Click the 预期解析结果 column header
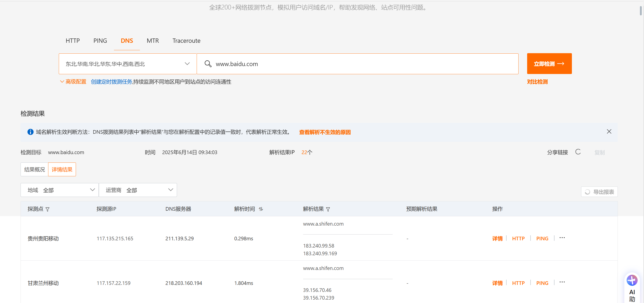Image resolution: width=644 pixels, height=303 pixels. (x=422, y=209)
